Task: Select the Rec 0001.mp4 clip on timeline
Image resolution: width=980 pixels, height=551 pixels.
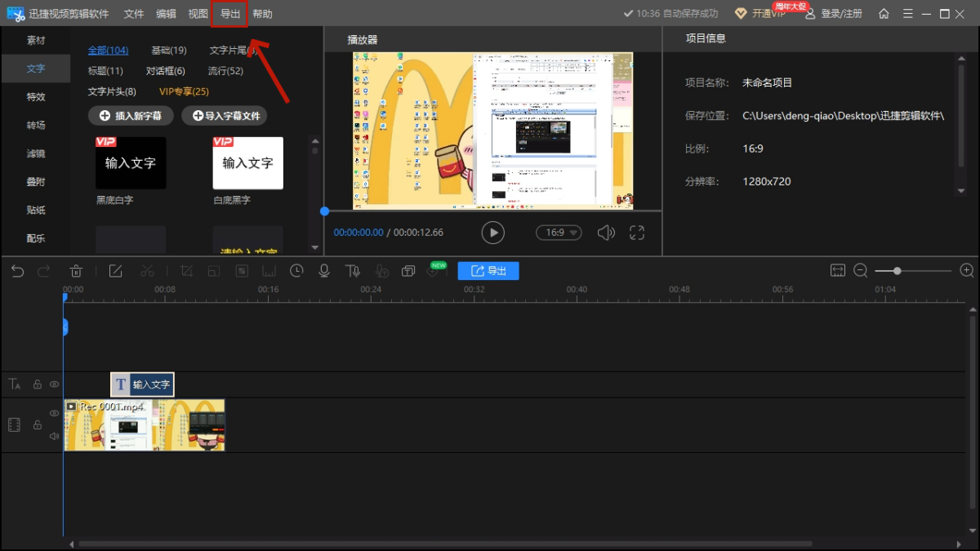Action: coord(145,424)
